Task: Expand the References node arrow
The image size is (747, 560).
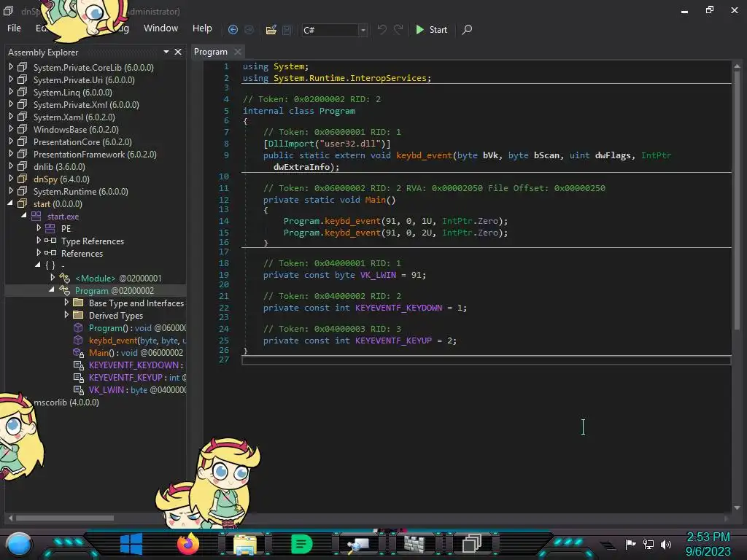Action: (39, 253)
